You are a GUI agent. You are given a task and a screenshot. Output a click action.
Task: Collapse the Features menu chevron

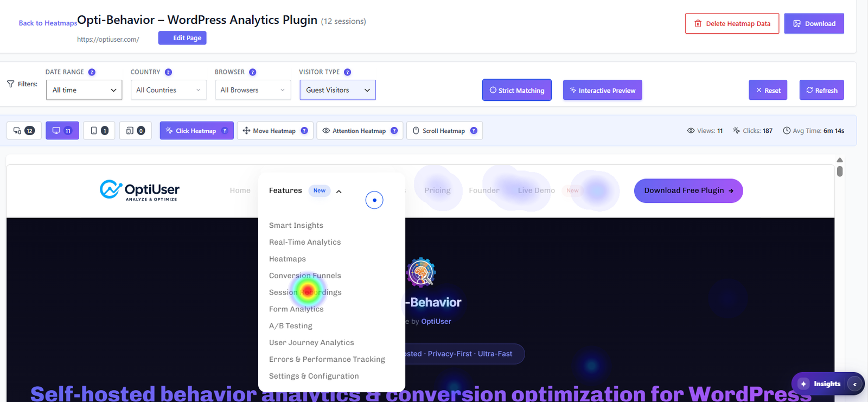(x=339, y=192)
